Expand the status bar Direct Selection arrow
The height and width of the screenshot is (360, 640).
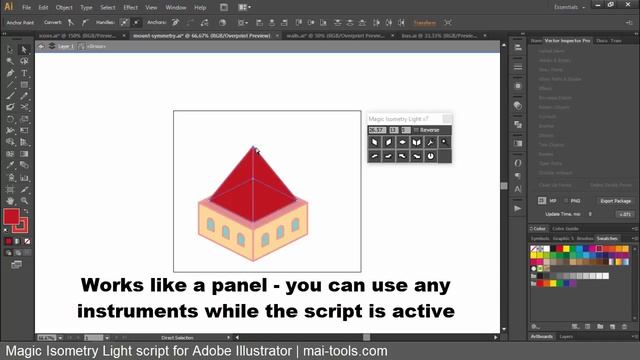(228, 338)
